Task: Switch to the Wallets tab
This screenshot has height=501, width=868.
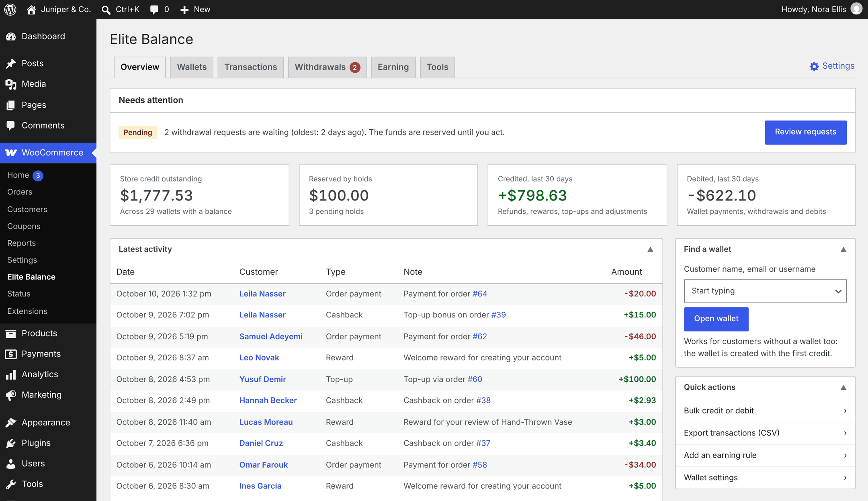Action: (x=192, y=67)
